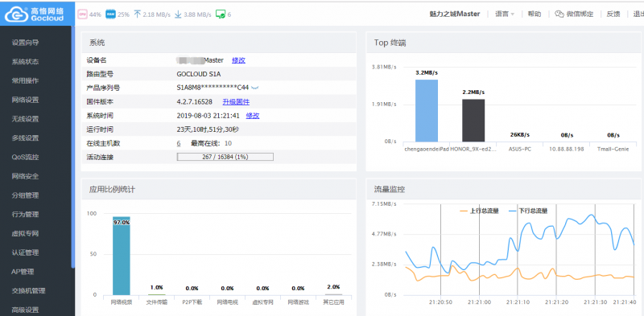The height and width of the screenshot is (316, 644).
Task: Click the 其它应用 category label
Action: [x=334, y=302]
